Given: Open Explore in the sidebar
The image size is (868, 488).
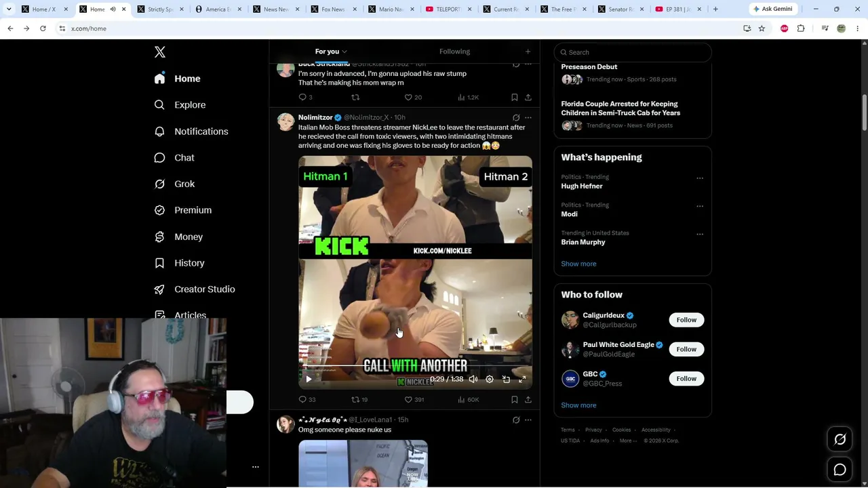Looking at the screenshot, I should coord(180,105).
